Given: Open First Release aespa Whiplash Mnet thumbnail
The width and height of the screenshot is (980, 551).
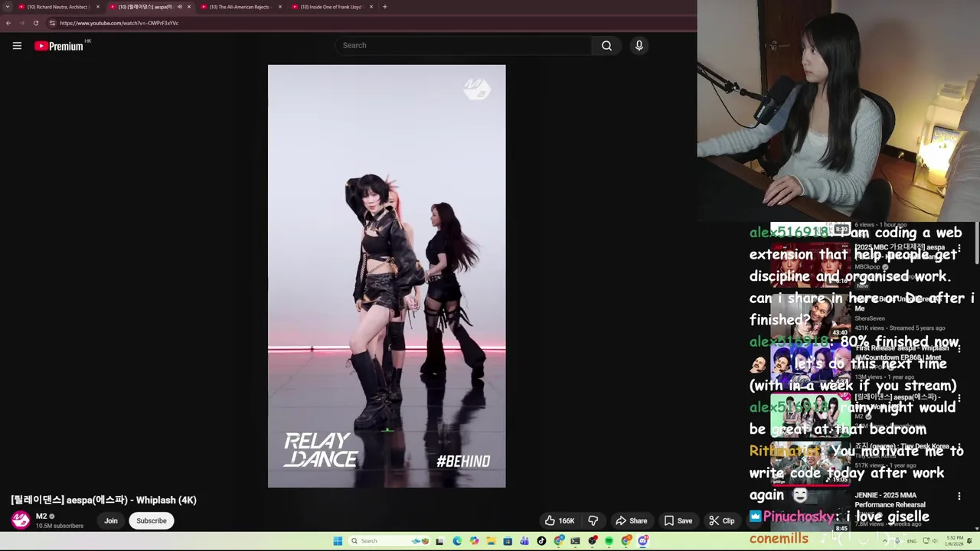Looking at the screenshot, I should pos(810,366).
